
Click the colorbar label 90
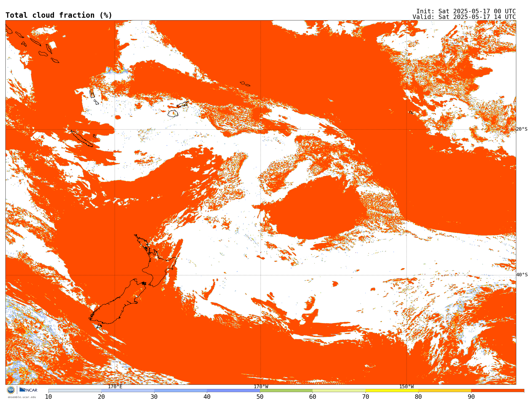point(471,397)
